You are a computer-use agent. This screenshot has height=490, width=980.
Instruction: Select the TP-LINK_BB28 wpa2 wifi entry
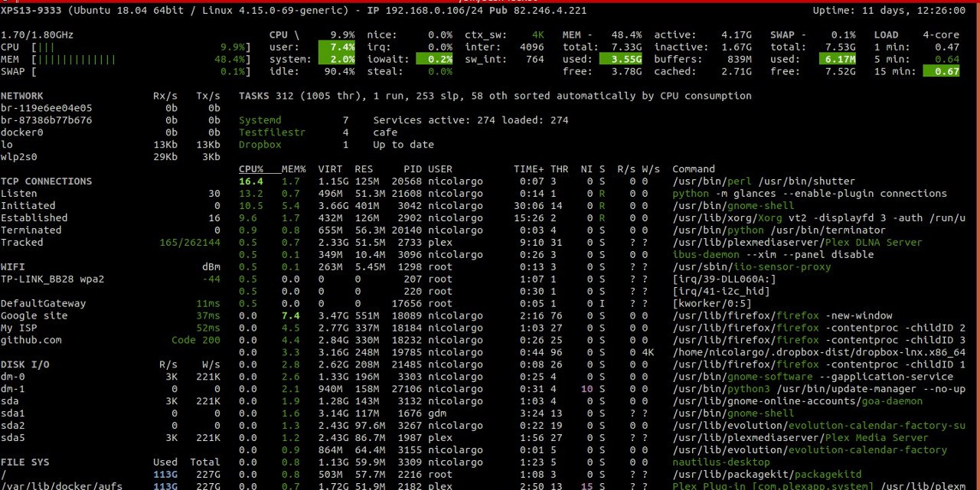click(110, 279)
